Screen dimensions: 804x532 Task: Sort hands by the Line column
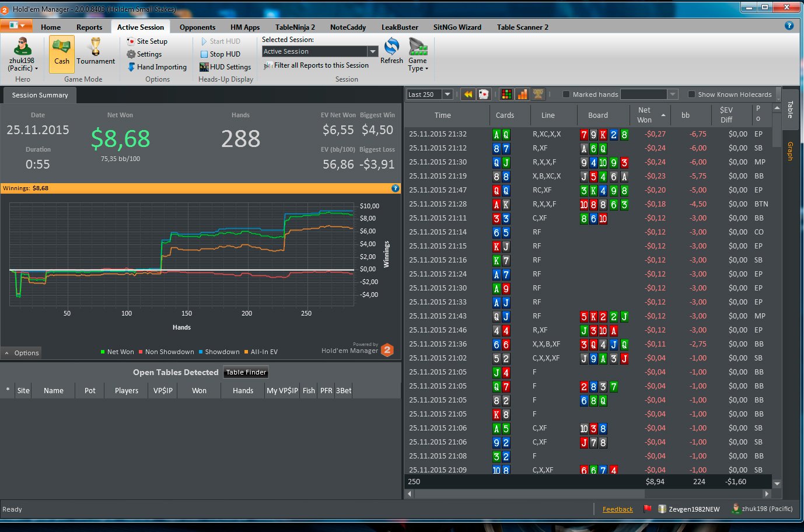548,115
